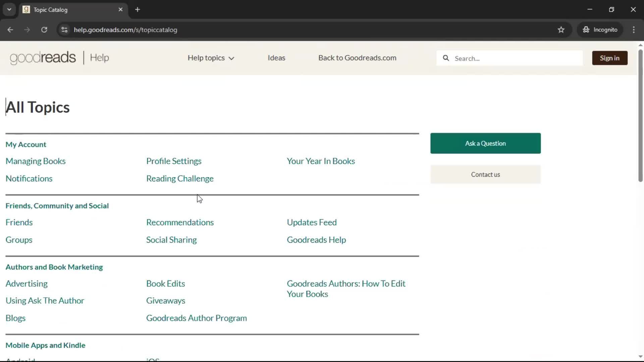Close the Topic Catalog tab
Viewport: 644px width, 362px height.
(120, 9)
